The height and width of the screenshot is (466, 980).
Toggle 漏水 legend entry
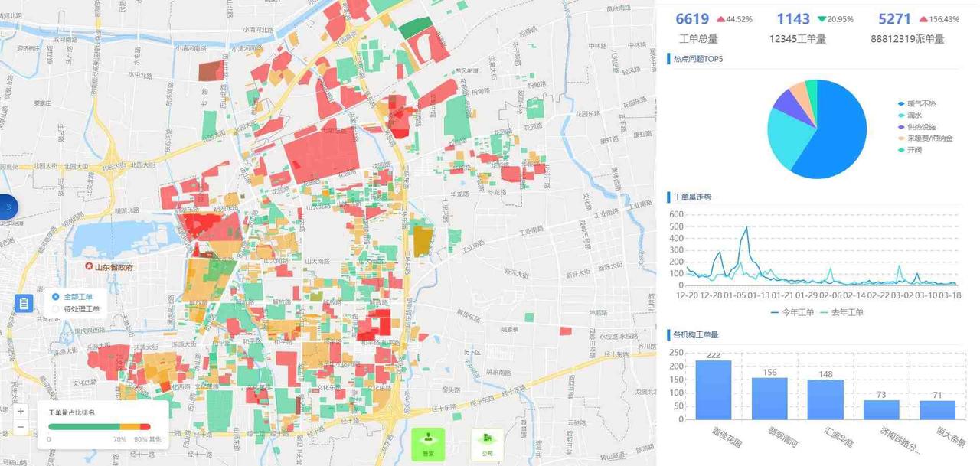[915, 116]
